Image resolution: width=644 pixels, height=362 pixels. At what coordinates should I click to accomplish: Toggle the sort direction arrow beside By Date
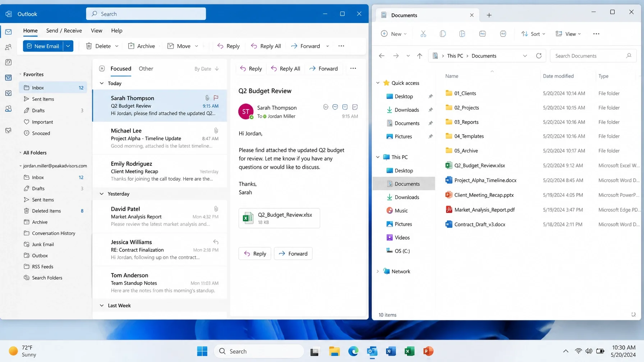pos(217,69)
